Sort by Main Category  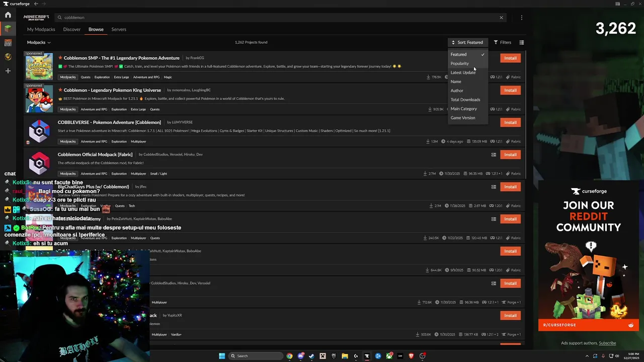pos(467,109)
